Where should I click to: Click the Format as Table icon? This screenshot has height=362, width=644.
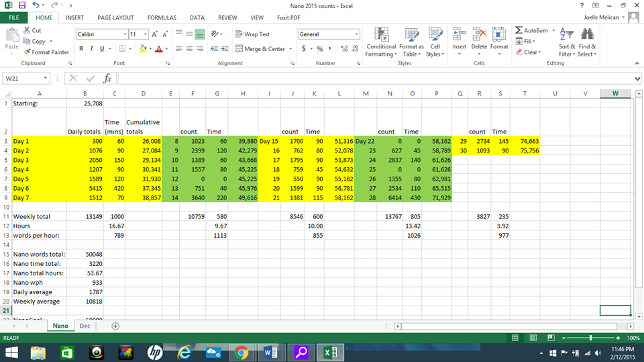coord(411,42)
